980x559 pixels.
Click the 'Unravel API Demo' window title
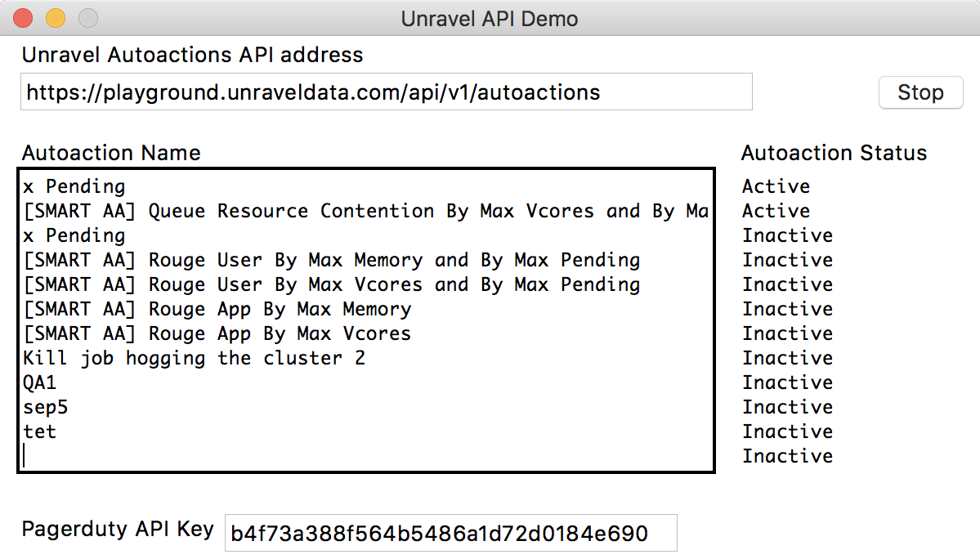[x=490, y=19]
